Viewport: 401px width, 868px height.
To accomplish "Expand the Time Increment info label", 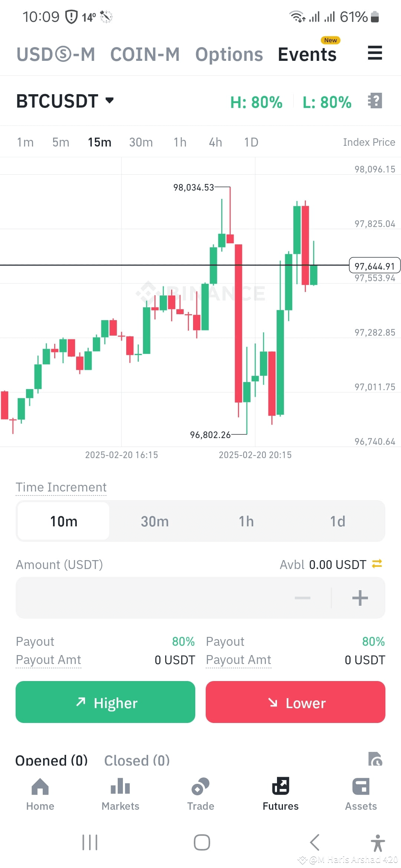I will click(x=61, y=487).
